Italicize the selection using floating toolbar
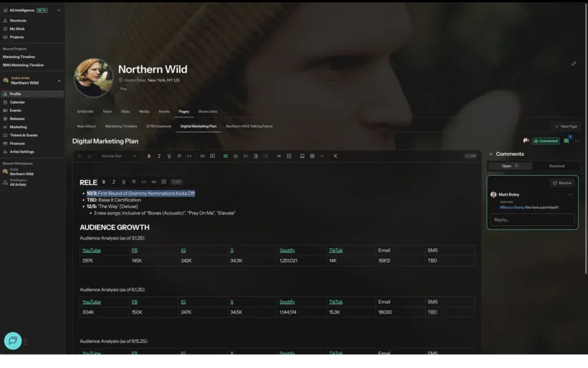 tap(114, 182)
